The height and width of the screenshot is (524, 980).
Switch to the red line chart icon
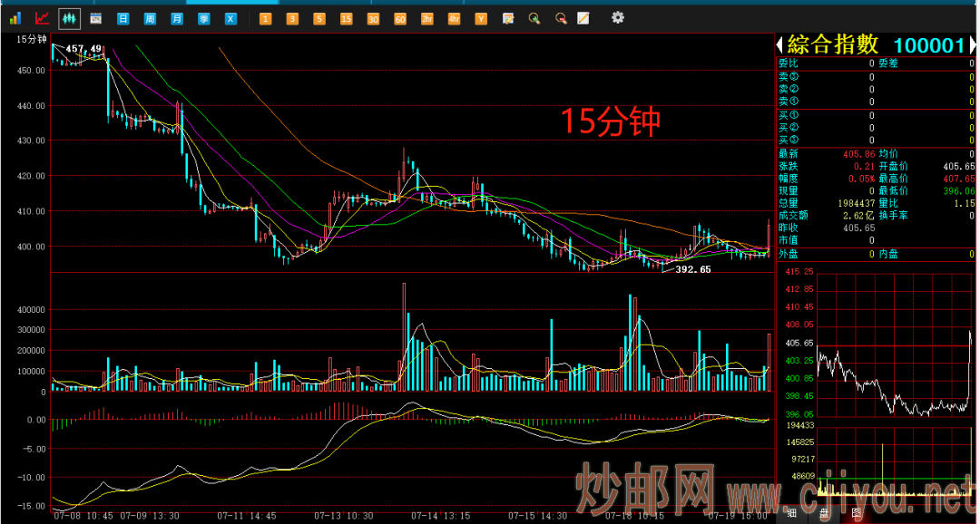coord(42,19)
